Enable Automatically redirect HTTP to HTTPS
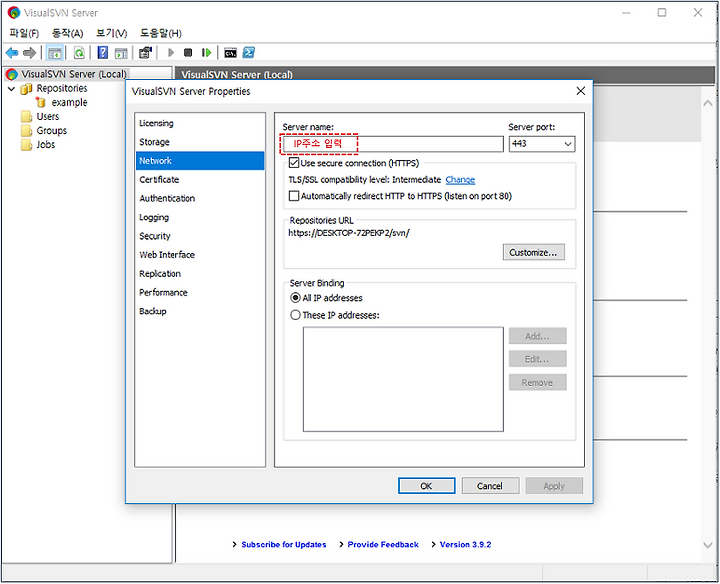Viewport: 720px width, 584px height. 294,196
